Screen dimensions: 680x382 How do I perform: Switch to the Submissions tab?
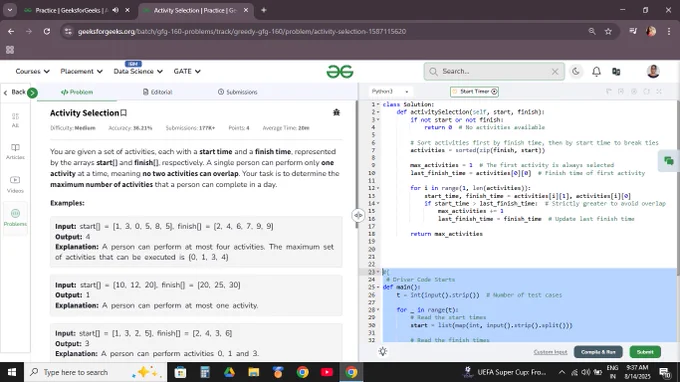(238, 92)
